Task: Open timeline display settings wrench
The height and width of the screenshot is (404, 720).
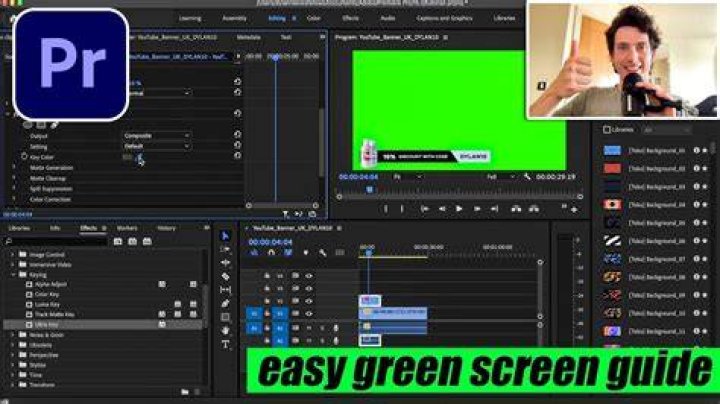Action: [x=323, y=252]
